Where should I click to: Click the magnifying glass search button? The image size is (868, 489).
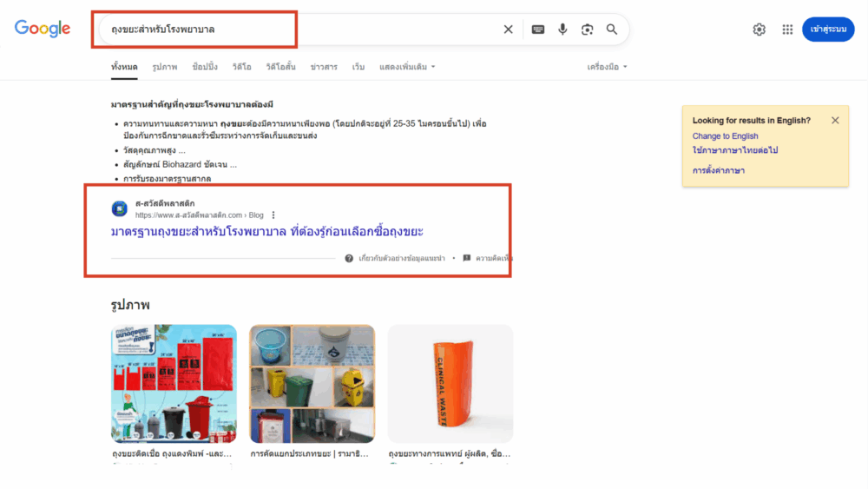612,30
